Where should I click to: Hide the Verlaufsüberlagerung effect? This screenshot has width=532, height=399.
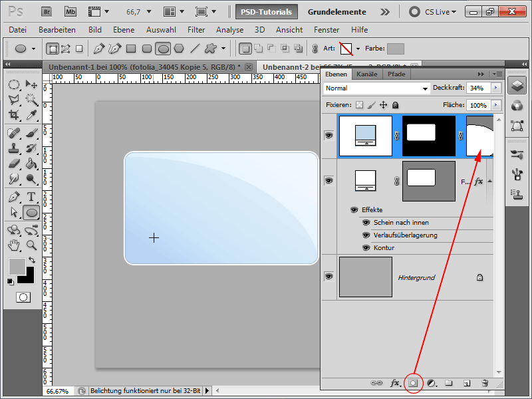[x=366, y=235]
